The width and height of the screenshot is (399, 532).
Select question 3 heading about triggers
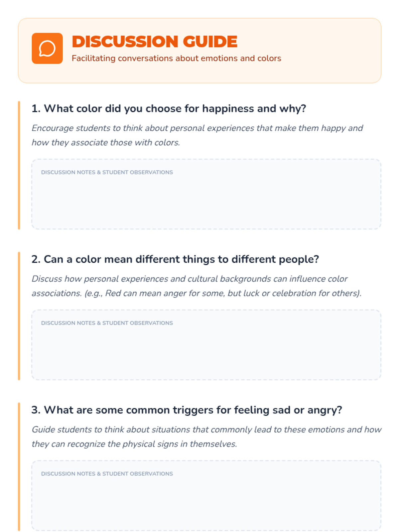[x=187, y=410]
